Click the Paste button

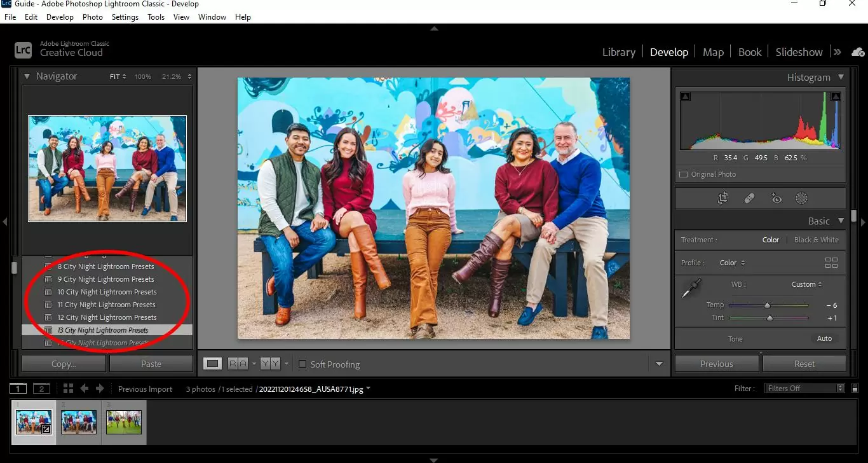(x=151, y=364)
